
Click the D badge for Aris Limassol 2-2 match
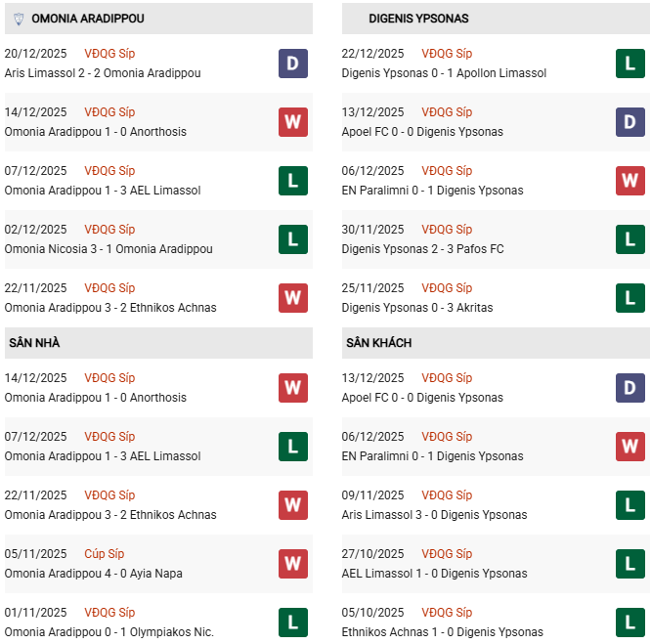point(292,64)
